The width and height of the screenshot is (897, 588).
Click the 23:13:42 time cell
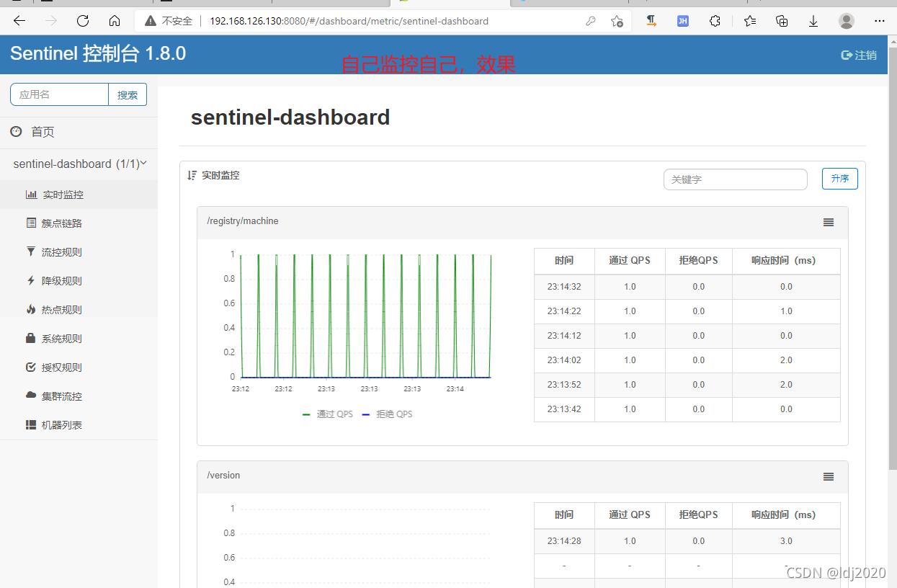click(564, 409)
